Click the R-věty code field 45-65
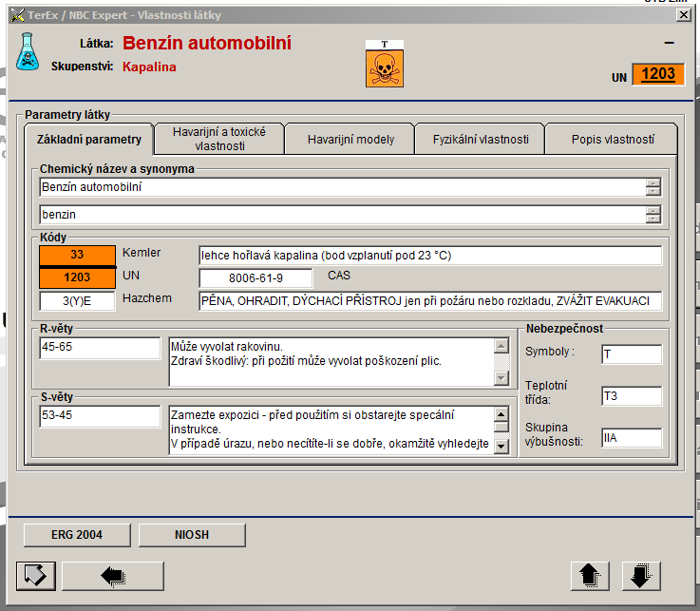Image resolution: width=700 pixels, height=611 pixels. [x=100, y=348]
